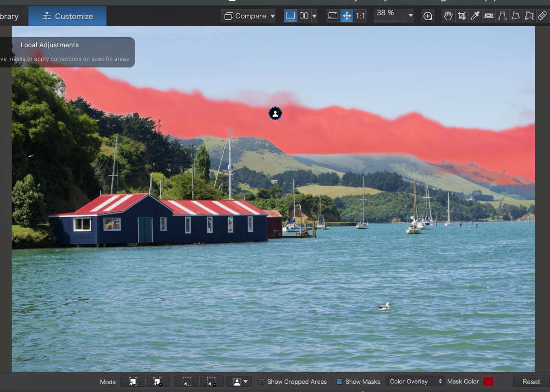Switch to the Customize tab
This screenshot has height=392, width=550.
click(67, 16)
